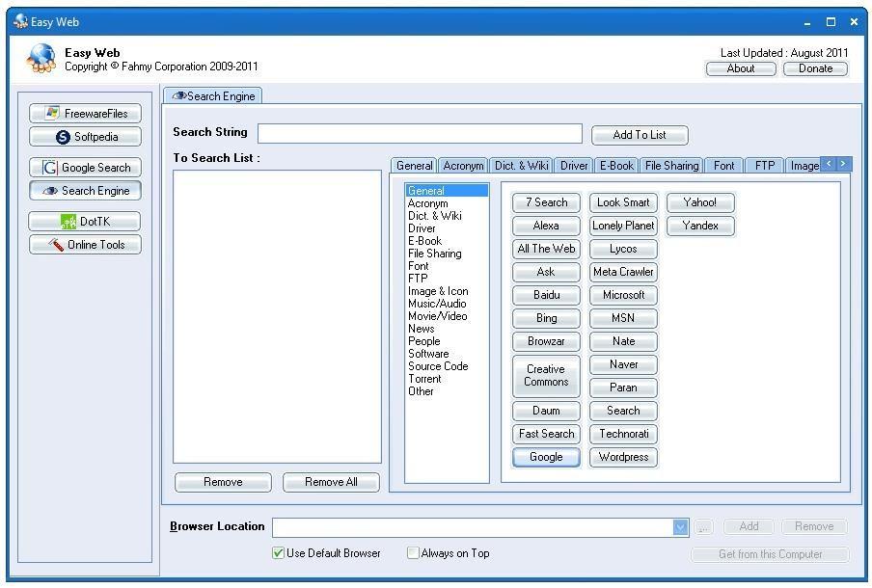This screenshot has height=588, width=872.
Task: Open DotTK sidebar button
Action: 85,221
